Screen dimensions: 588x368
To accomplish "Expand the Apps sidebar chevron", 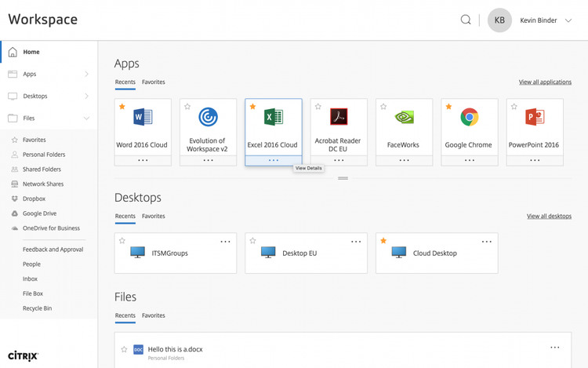I will coord(86,74).
